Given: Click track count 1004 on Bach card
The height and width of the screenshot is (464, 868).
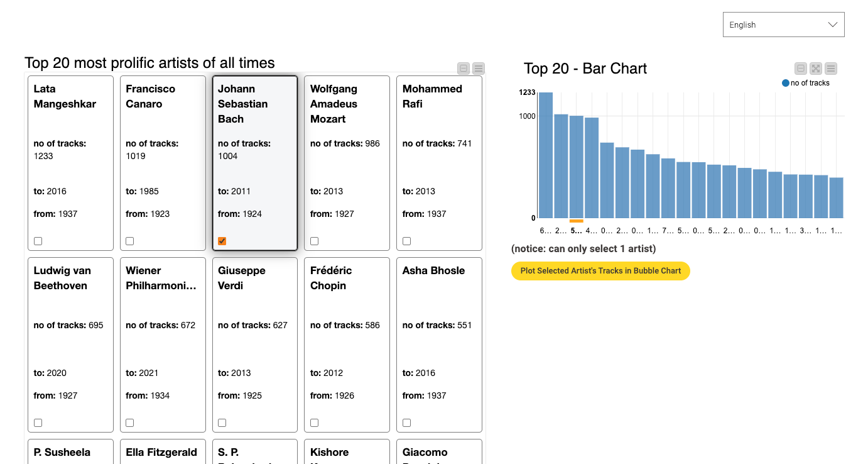Looking at the screenshot, I should coord(227,156).
